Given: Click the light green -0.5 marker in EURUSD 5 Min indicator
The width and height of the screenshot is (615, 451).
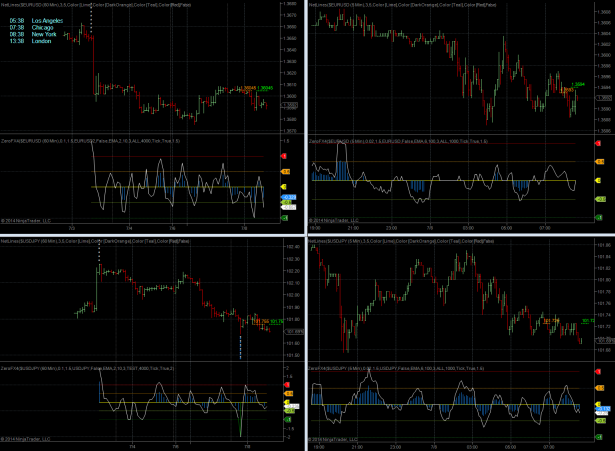Looking at the screenshot, I should click(x=600, y=199).
